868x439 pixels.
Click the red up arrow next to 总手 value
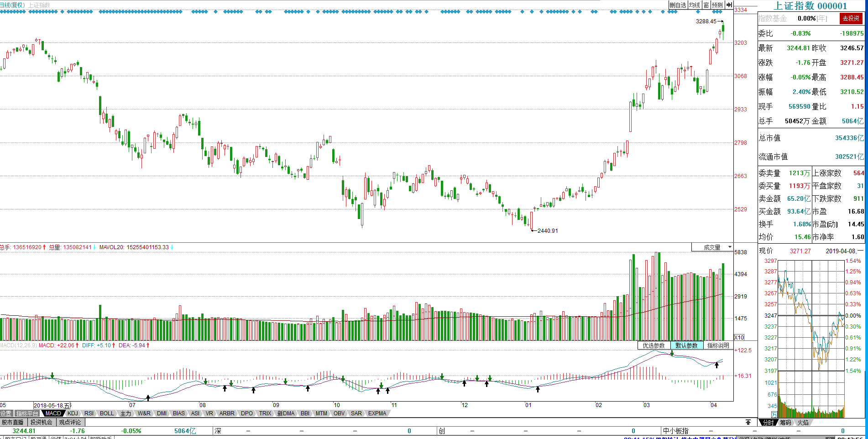tap(44, 247)
